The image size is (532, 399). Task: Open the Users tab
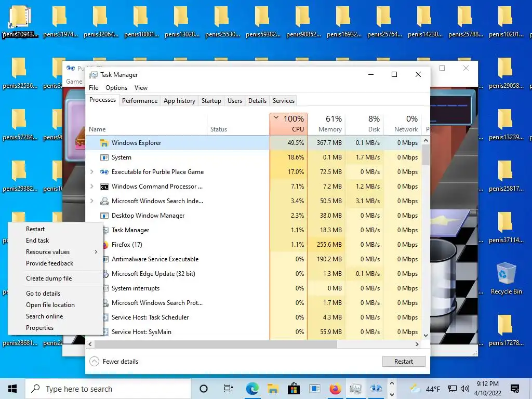235,101
